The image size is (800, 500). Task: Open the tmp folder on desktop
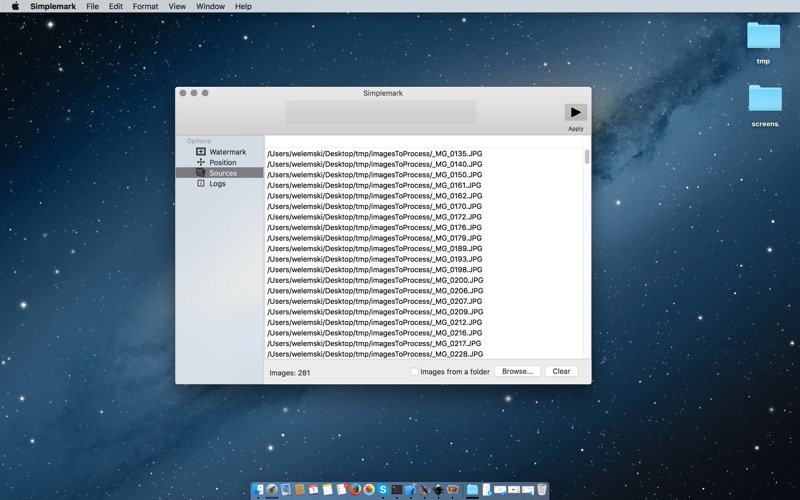coord(763,38)
